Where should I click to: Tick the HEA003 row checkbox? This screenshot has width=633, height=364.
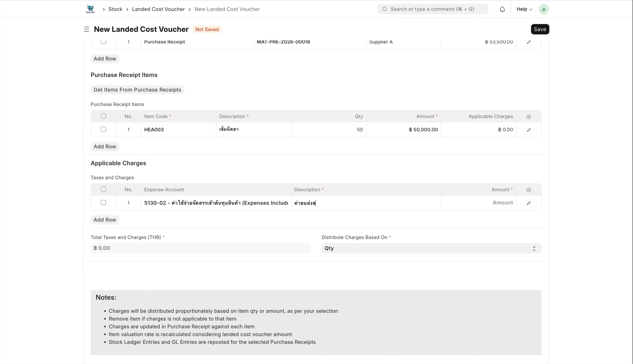103,129
